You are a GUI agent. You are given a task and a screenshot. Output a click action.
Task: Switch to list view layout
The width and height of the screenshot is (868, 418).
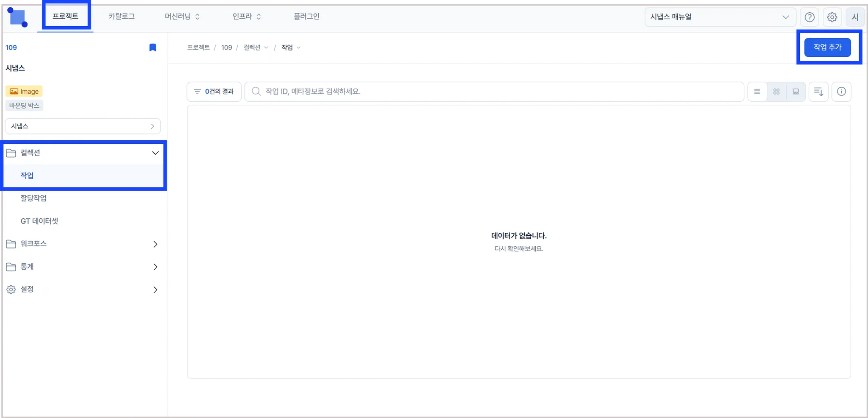[757, 92]
